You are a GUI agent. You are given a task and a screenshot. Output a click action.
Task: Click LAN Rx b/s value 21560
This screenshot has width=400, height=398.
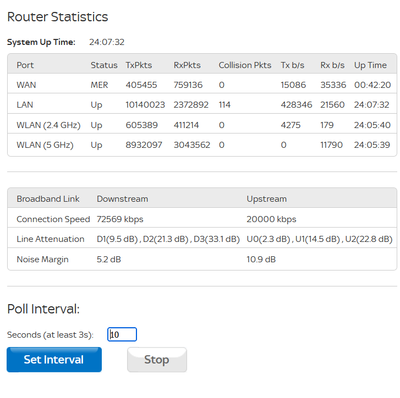click(332, 105)
